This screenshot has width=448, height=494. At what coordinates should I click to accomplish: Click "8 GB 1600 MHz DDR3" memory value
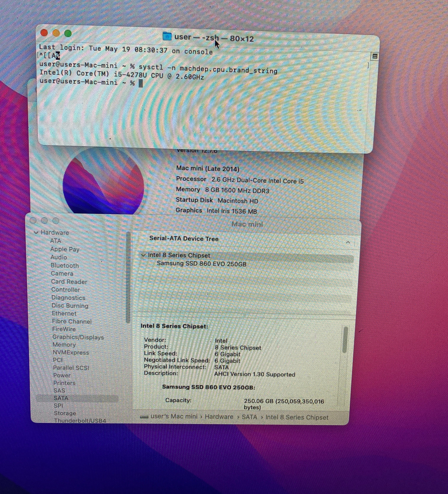[237, 190]
